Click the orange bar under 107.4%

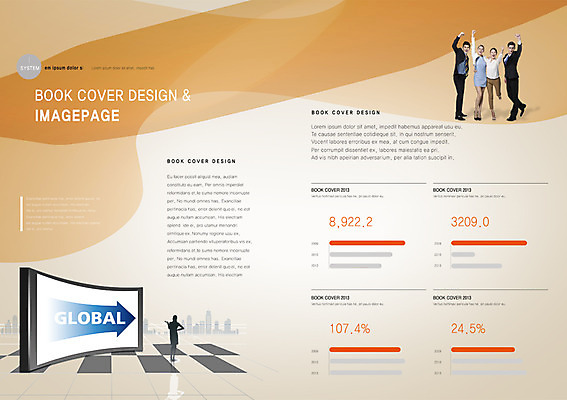(x=365, y=349)
